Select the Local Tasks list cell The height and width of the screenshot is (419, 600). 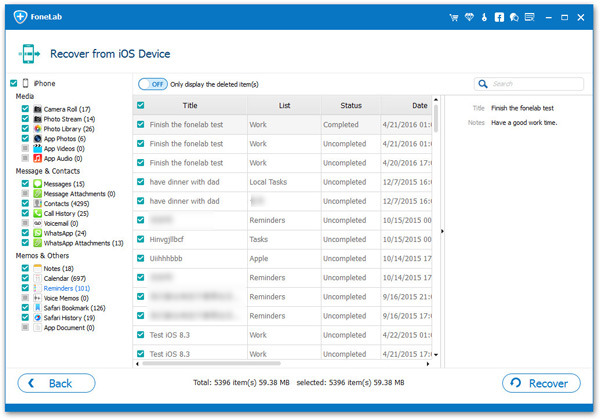[x=284, y=182]
